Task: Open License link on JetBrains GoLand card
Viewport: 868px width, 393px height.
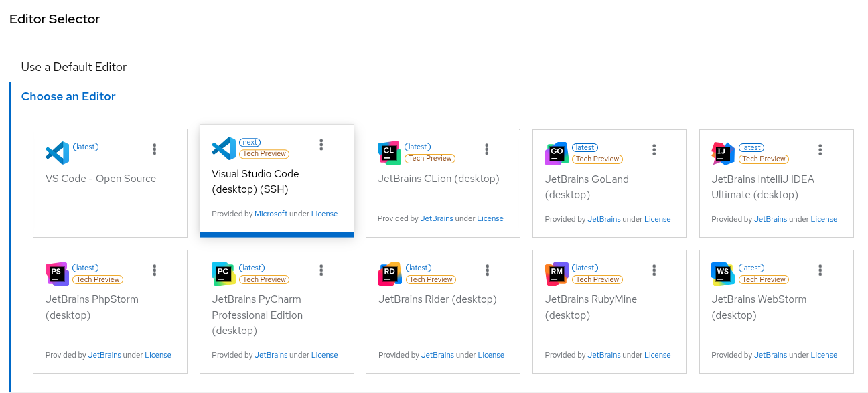Action: click(657, 219)
